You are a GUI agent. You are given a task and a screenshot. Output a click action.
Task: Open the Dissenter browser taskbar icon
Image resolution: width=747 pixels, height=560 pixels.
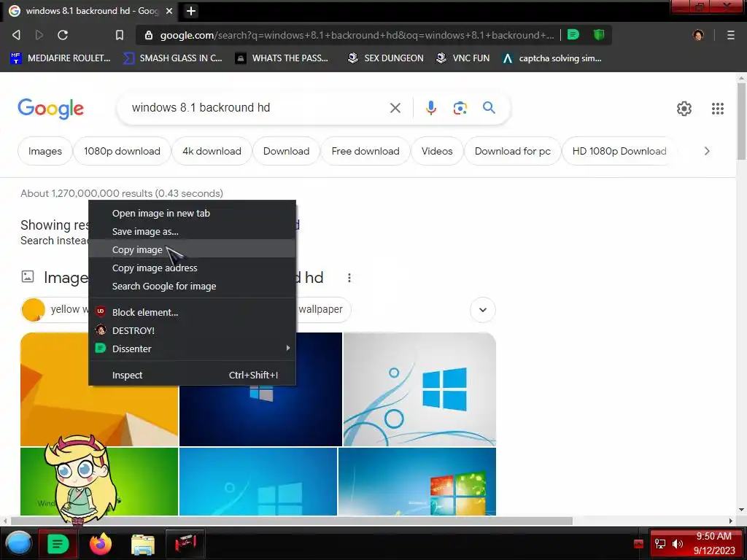point(58,543)
